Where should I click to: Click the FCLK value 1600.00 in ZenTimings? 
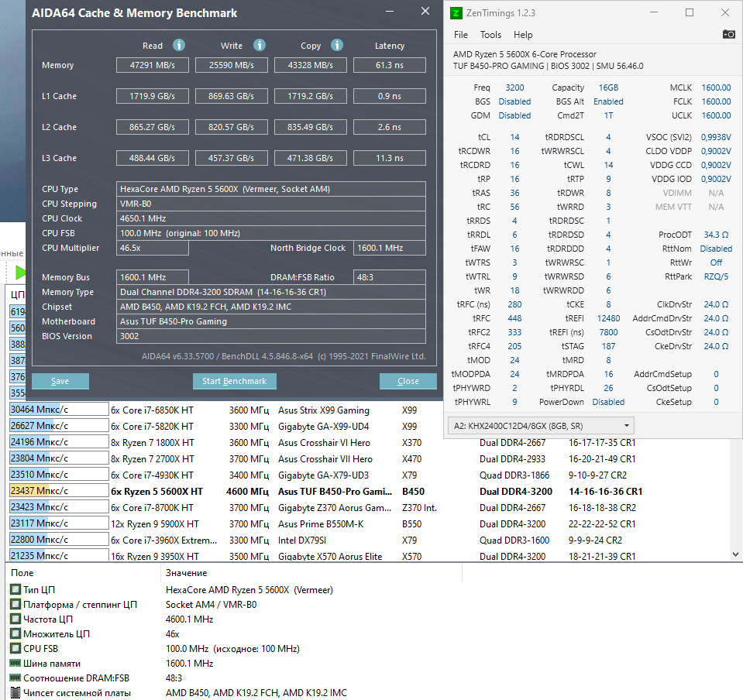716,101
